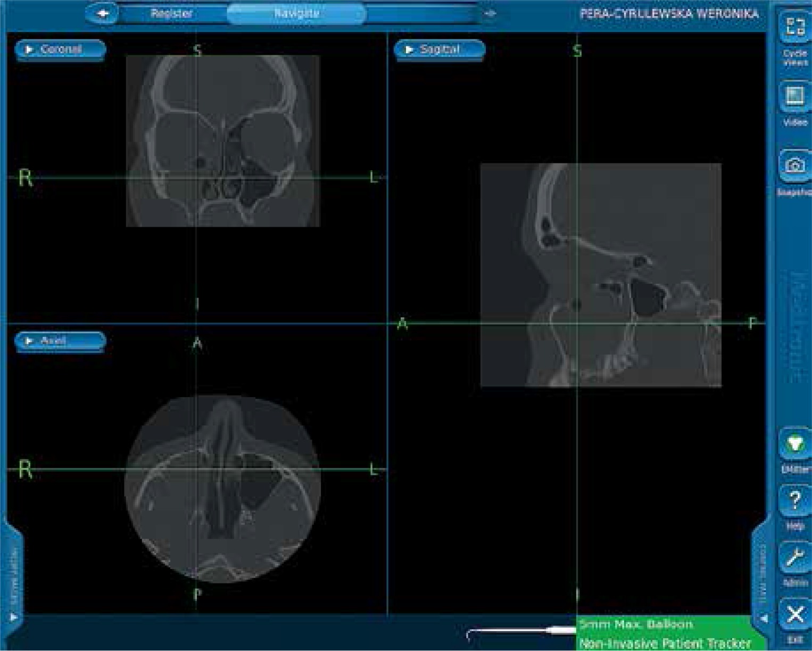Click the sagittal CT scan image
The width and height of the screenshot is (812, 651).
pyautogui.click(x=600, y=275)
